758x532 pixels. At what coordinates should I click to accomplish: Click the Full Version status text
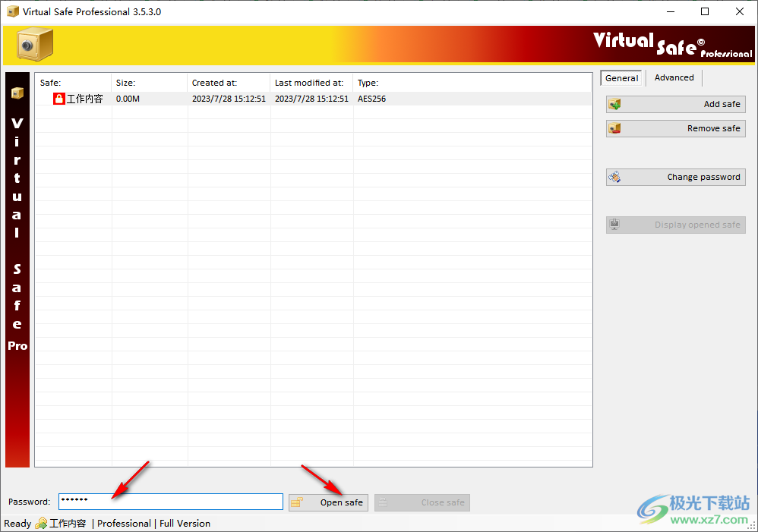point(185,524)
